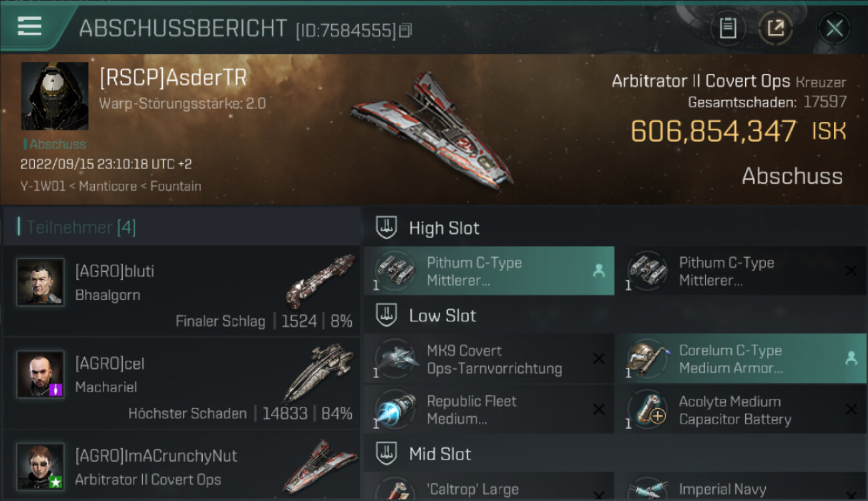This screenshot has height=501, width=868.
Task: Select the Teilnehmer [4] tab
Action: pos(81,227)
